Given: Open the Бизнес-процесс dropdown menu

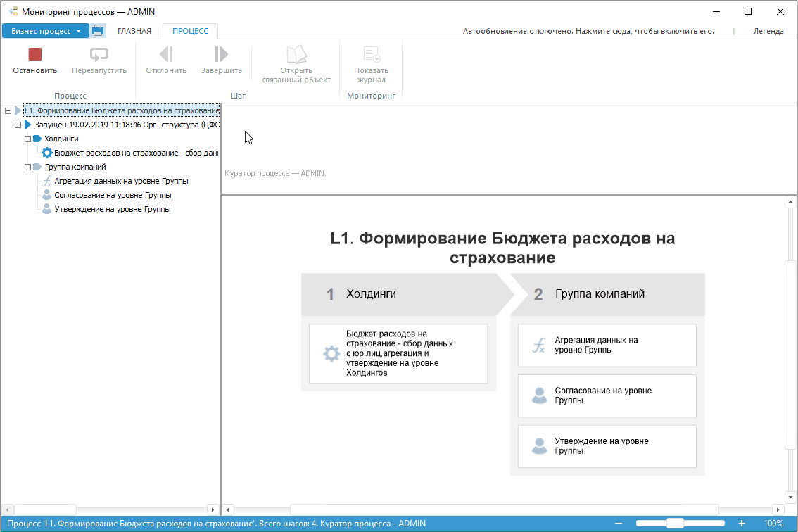Looking at the screenshot, I should pyautogui.click(x=46, y=31).
